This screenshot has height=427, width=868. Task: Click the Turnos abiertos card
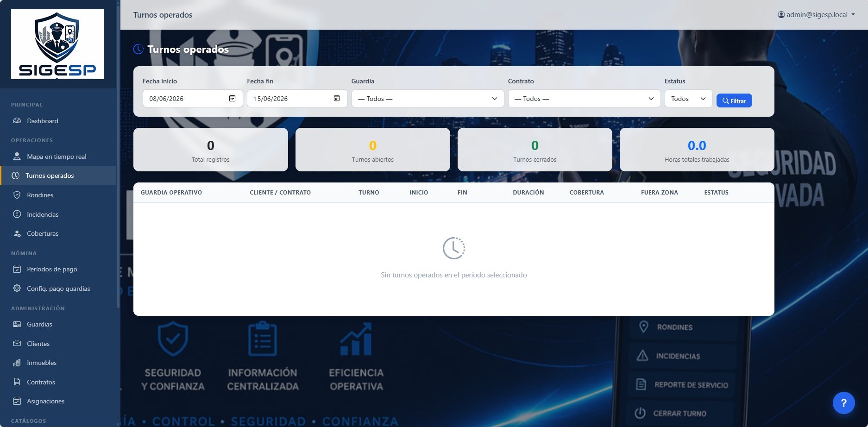373,150
